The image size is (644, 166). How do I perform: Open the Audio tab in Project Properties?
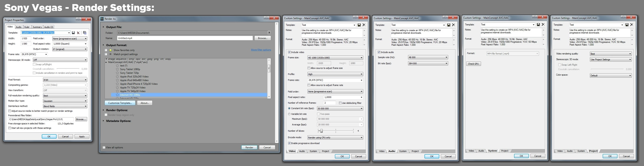point(18,27)
